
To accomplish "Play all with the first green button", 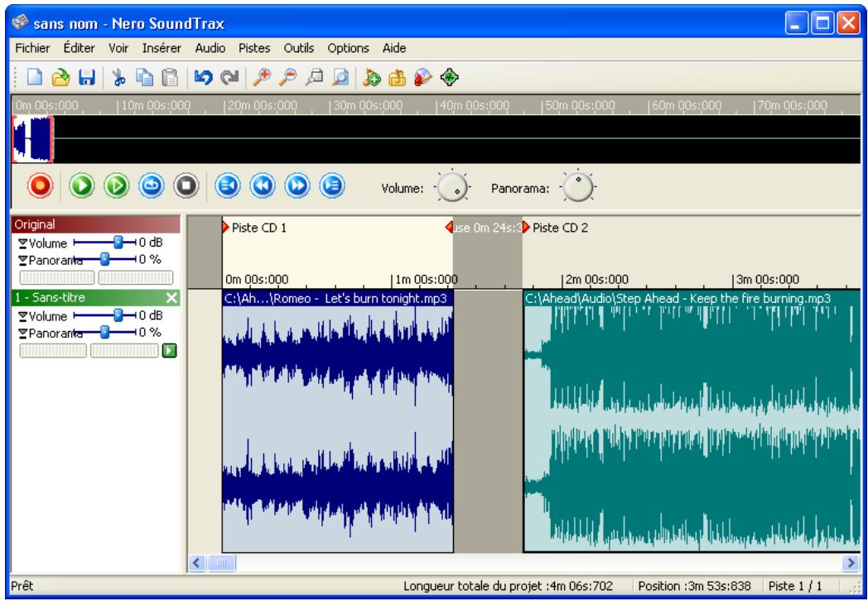I will (x=82, y=186).
